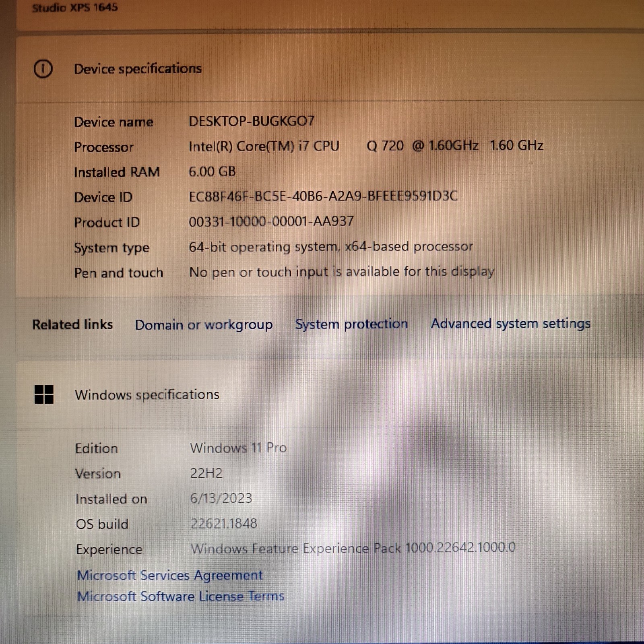Click the Experience label
This screenshot has width=644, height=644.
[109, 550]
